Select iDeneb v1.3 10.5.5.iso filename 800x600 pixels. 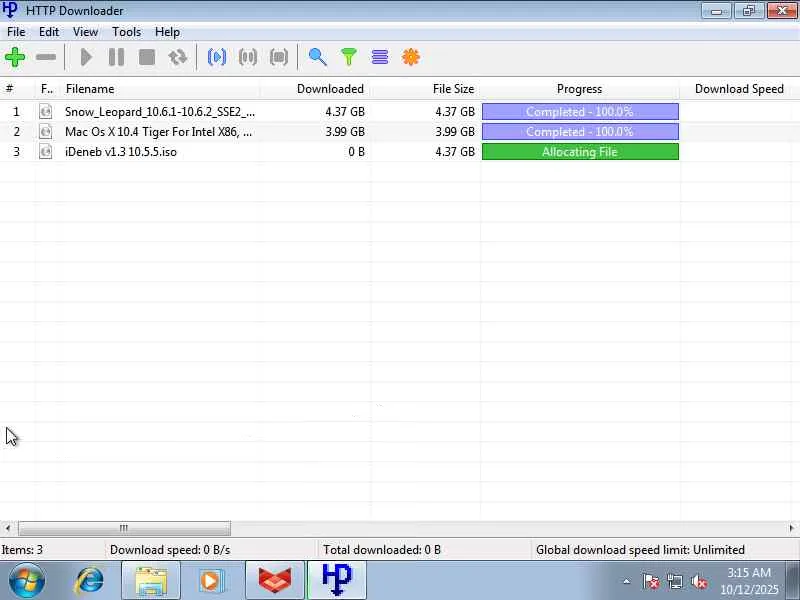coord(120,152)
